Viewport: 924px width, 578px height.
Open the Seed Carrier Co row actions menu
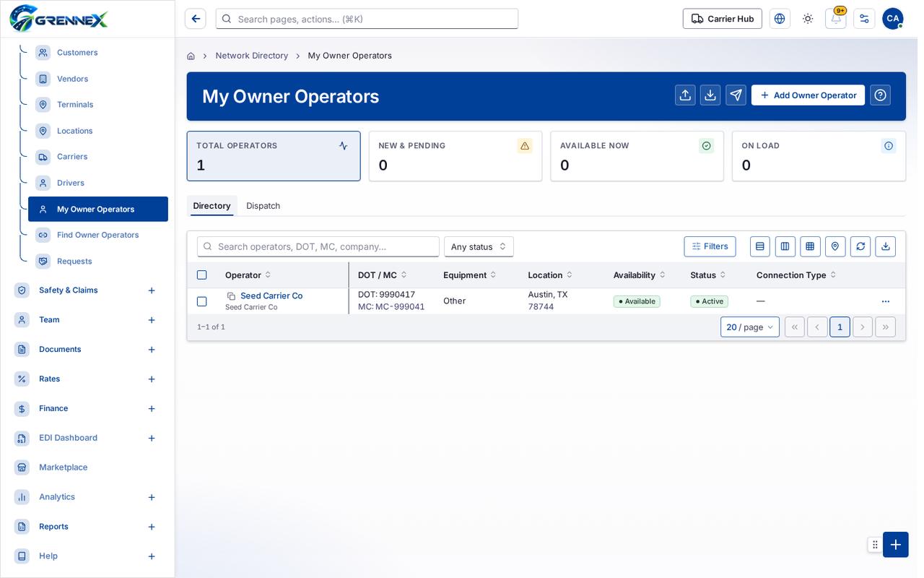pos(886,301)
